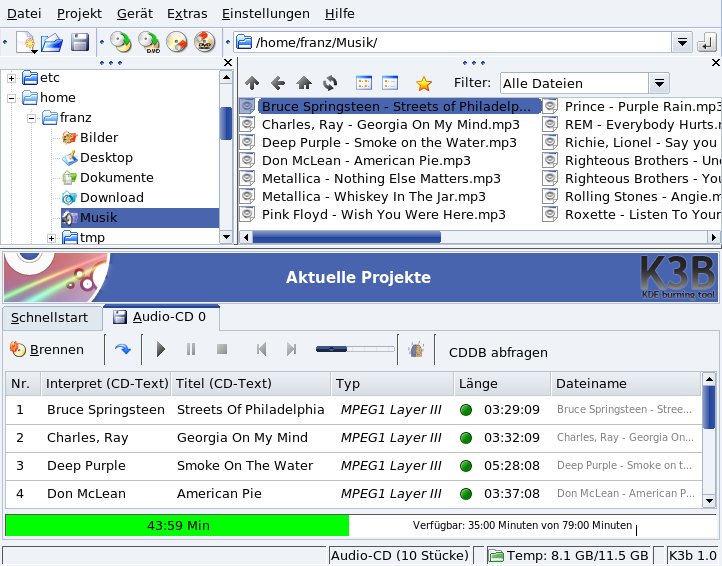Open the Filter Alle Dateien dropdown
Screen dimensions: 722x566
tap(659, 83)
